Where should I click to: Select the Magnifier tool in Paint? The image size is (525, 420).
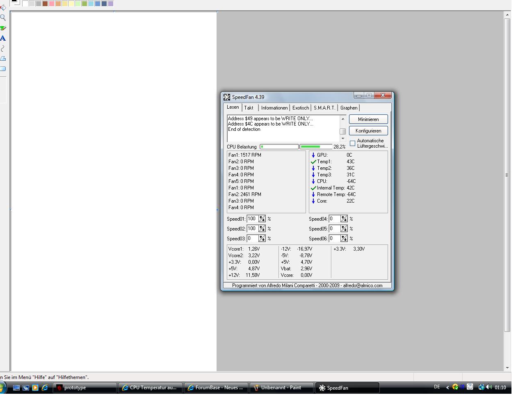2,18
